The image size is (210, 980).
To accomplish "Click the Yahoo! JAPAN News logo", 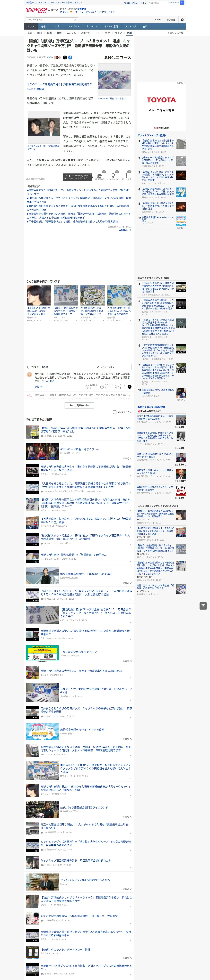I will [x=42, y=10].
